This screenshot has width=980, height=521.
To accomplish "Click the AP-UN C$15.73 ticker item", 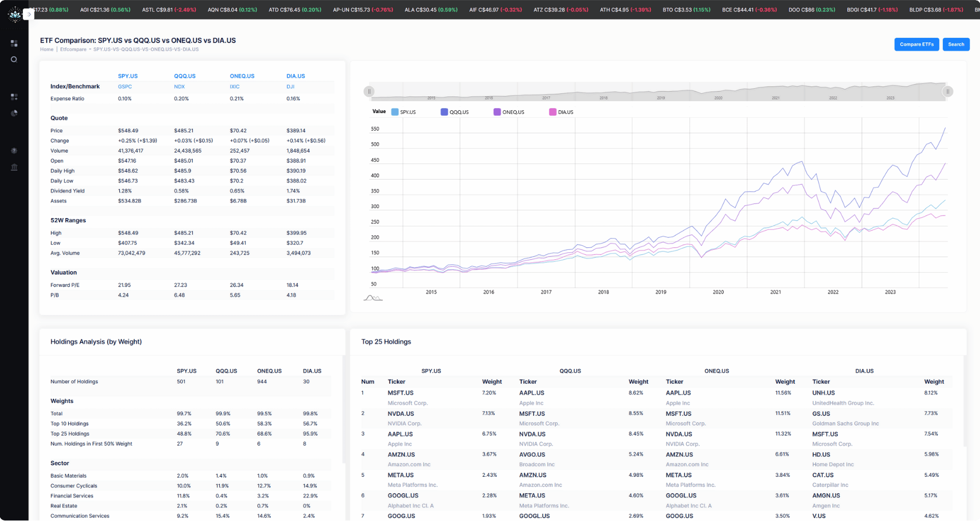I will point(363,10).
